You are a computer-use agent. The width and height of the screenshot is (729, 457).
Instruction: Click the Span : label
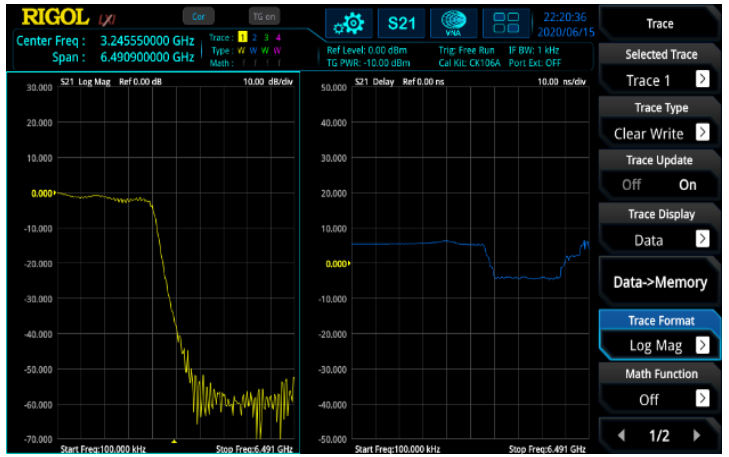click(x=68, y=57)
